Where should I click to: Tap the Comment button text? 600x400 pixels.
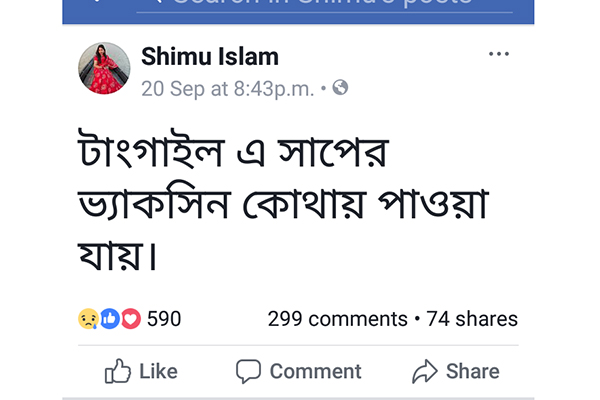pyautogui.click(x=316, y=371)
